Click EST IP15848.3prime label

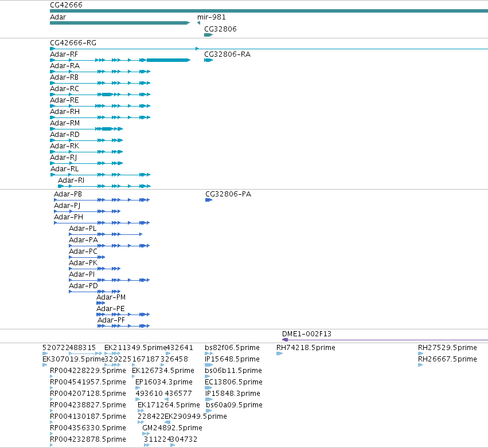pyautogui.click(x=232, y=394)
